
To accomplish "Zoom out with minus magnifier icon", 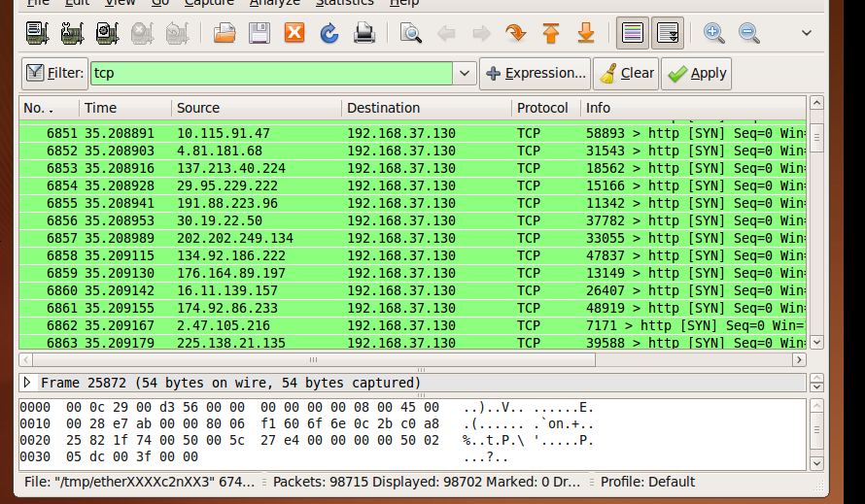I will pos(749,33).
